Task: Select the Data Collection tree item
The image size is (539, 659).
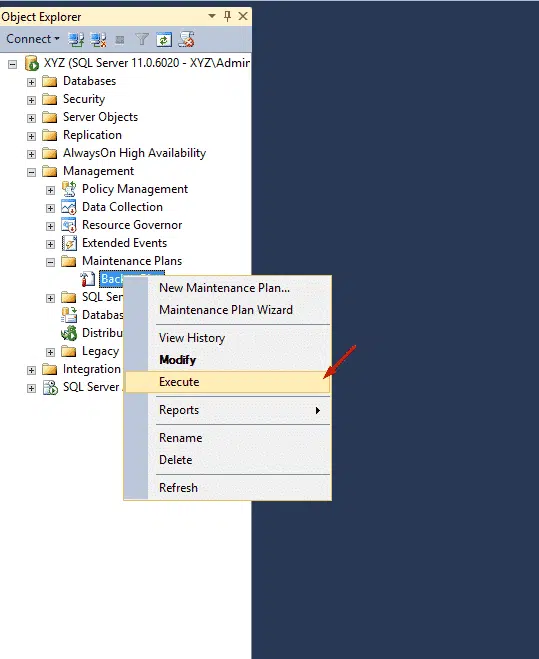Action: [x=122, y=207]
